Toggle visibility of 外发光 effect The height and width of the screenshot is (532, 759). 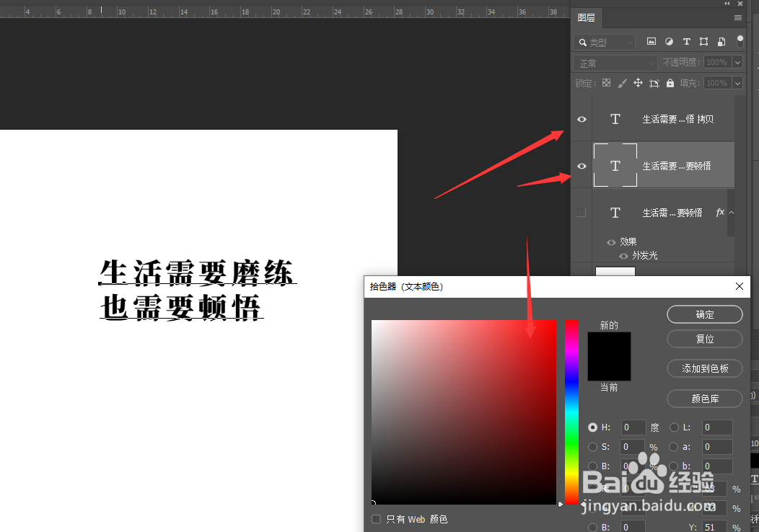coord(623,256)
